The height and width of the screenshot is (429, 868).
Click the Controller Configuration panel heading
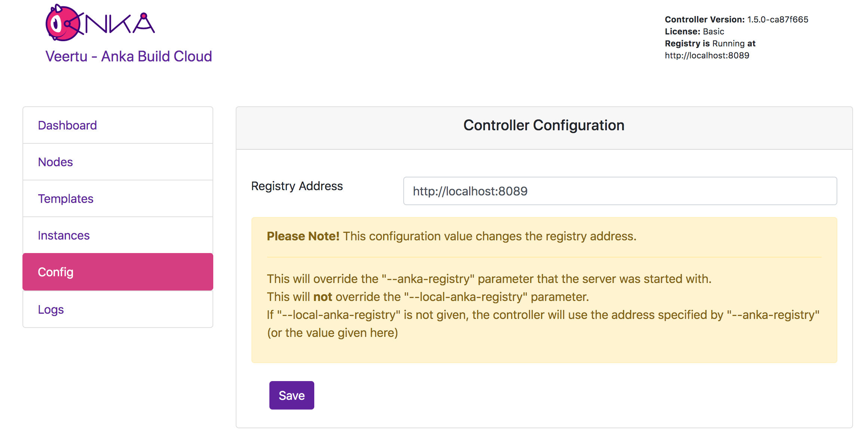pos(544,125)
